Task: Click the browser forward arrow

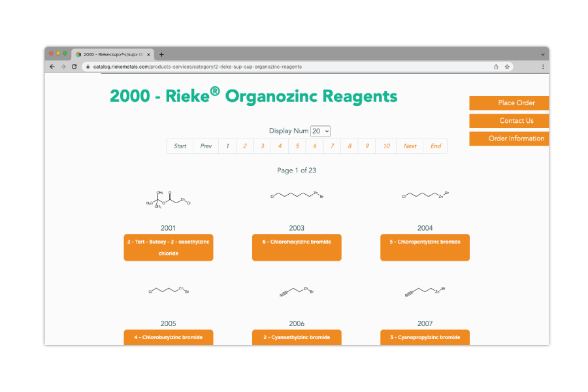Action: click(63, 67)
